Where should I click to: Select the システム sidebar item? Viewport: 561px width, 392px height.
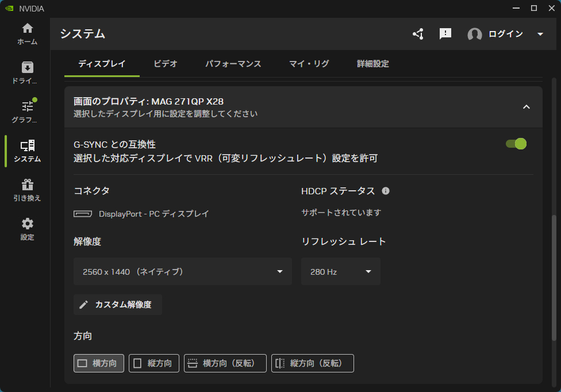pyautogui.click(x=27, y=151)
